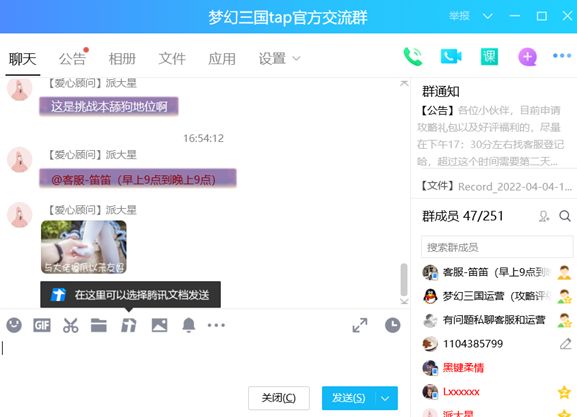
Task: Open the blue three-dots more menu
Action: tap(562, 56)
